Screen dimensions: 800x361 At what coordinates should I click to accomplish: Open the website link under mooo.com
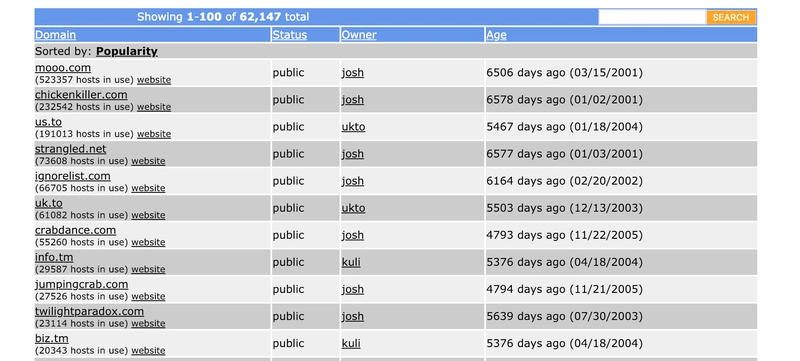click(154, 80)
